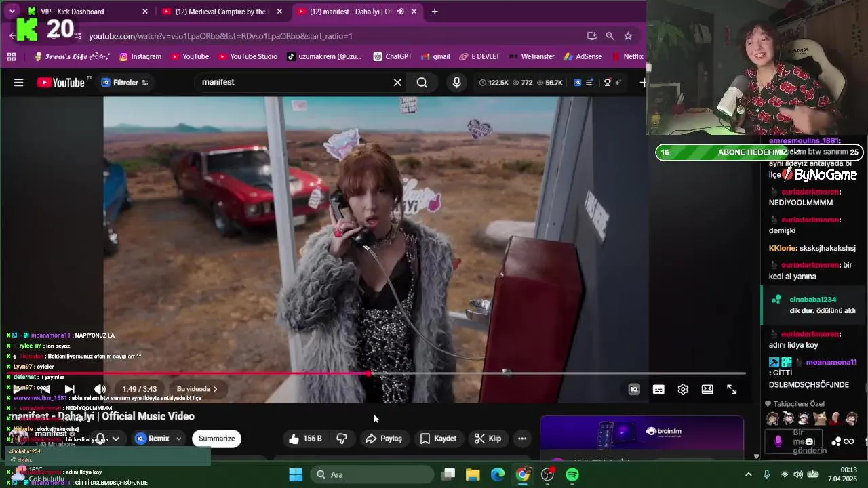Viewport: 868px width, 488px height.
Task: Expand the system tray hidden icons
Action: [748, 474]
